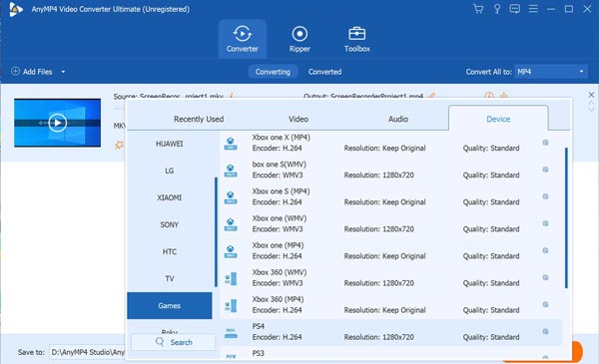Open the hamburger menu icon
This screenshot has height=364, width=599.
click(533, 9)
